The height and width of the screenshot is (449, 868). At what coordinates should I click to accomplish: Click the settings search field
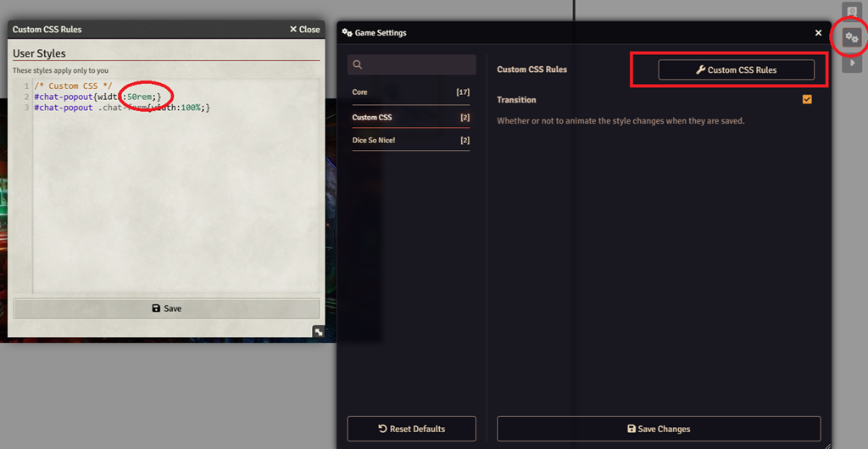click(x=411, y=64)
